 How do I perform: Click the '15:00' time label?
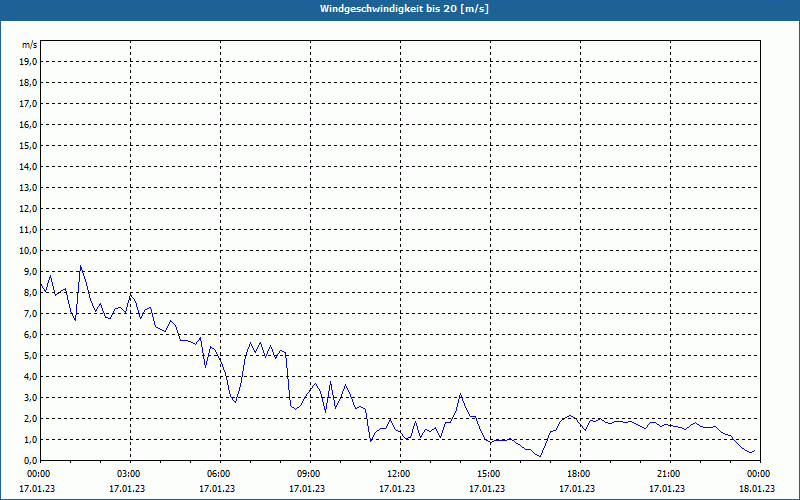490,474
